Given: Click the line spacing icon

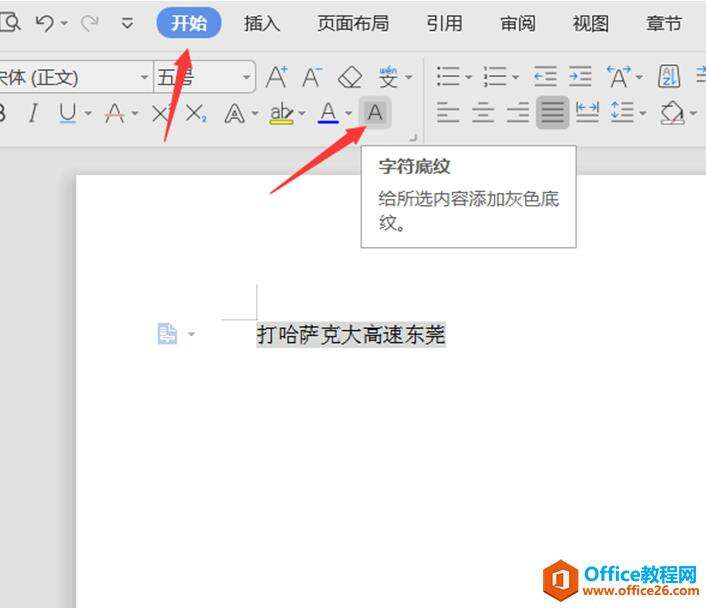Looking at the screenshot, I should (623, 113).
